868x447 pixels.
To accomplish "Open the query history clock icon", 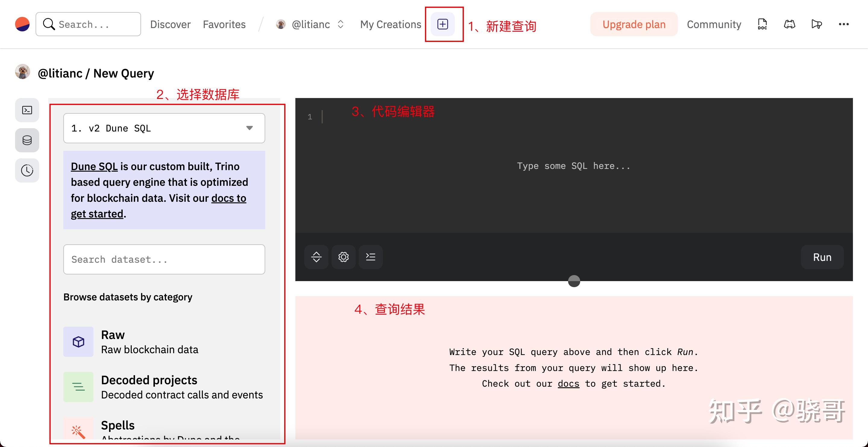I will [27, 171].
